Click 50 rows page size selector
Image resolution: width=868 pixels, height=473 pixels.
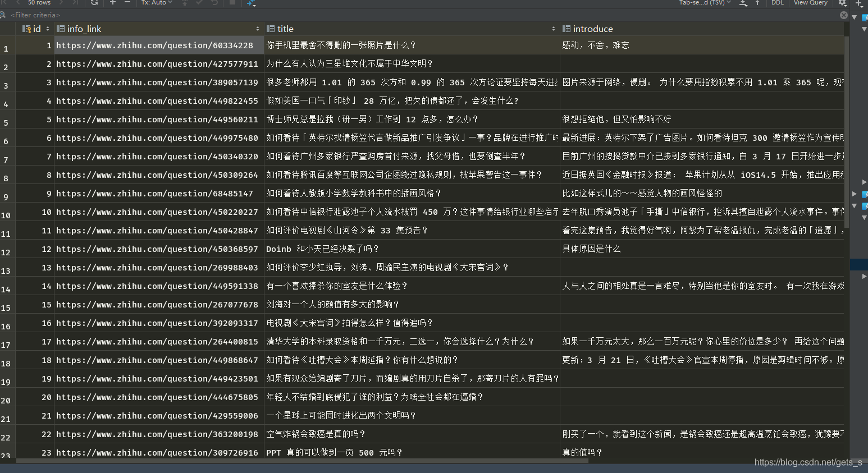pyautogui.click(x=39, y=3)
